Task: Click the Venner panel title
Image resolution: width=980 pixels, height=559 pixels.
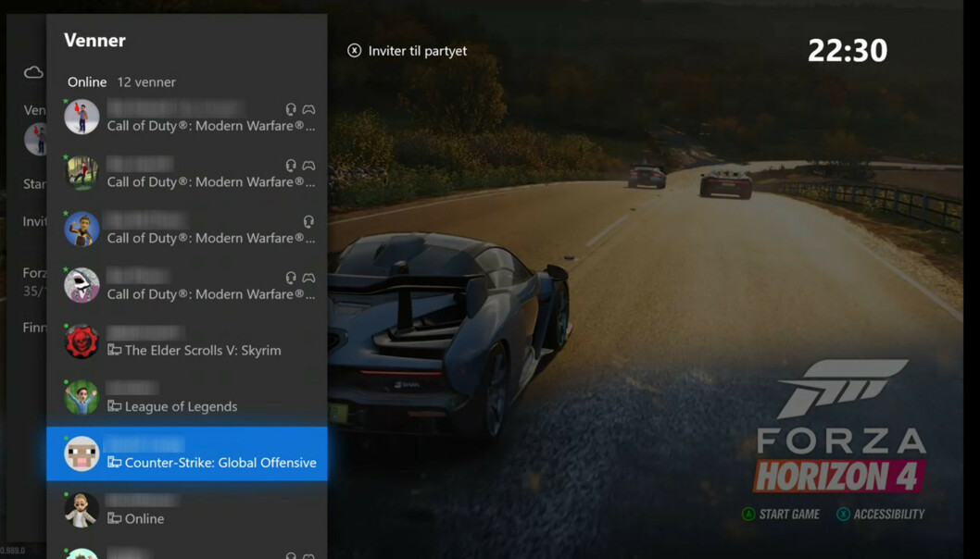Action: (95, 40)
